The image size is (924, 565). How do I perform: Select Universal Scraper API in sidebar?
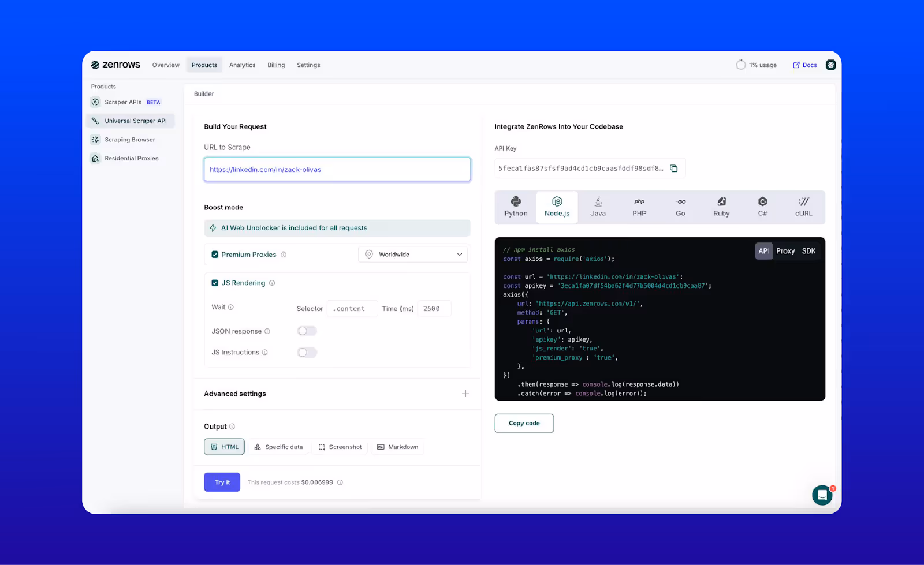coord(131,121)
